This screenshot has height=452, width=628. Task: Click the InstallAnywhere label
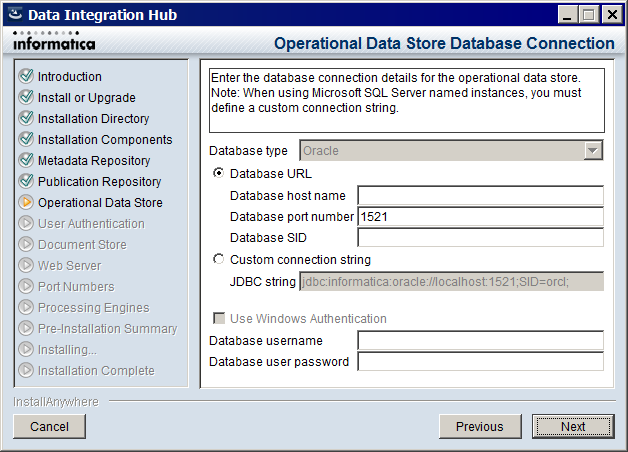click(x=56, y=402)
